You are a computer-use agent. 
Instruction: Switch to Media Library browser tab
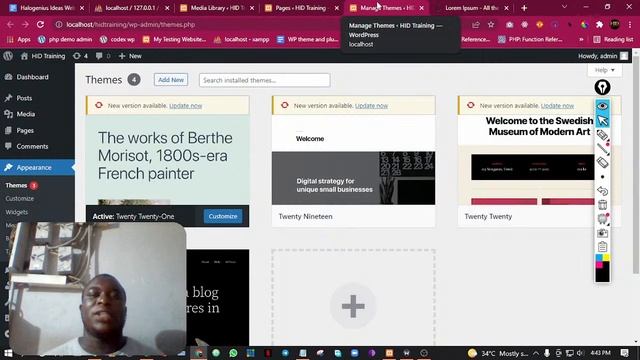tap(217, 8)
